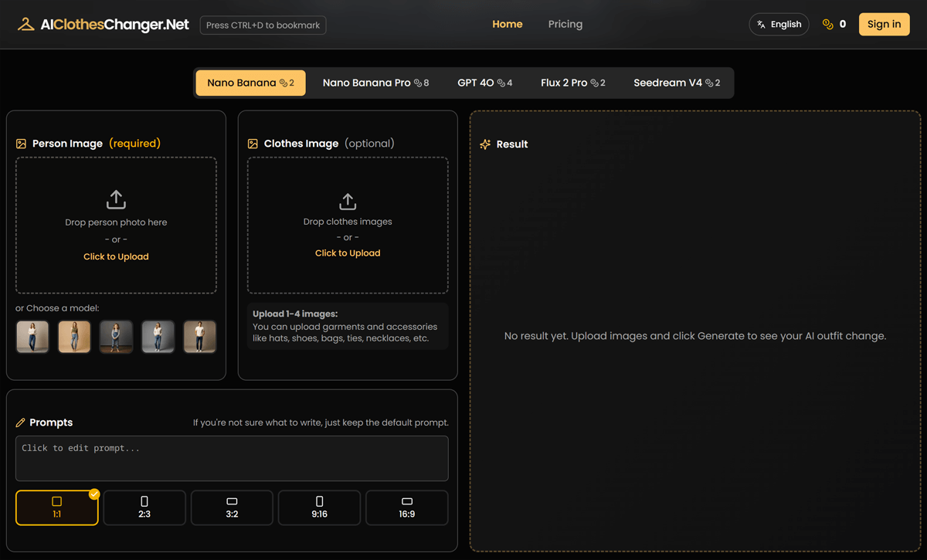927x560 pixels.
Task: Select the 3:2 aspect ratio option
Action: tap(232, 507)
